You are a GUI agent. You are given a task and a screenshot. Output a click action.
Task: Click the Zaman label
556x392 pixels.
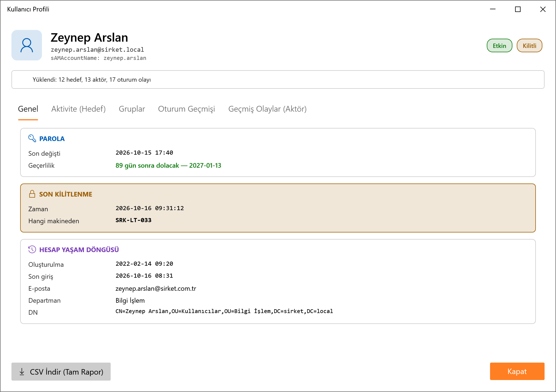point(38,209)
